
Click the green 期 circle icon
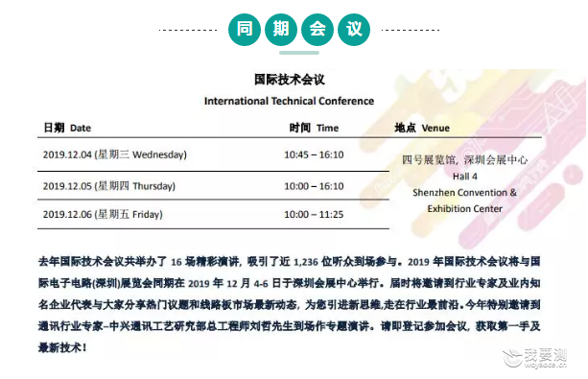click(x=281, y=30)
